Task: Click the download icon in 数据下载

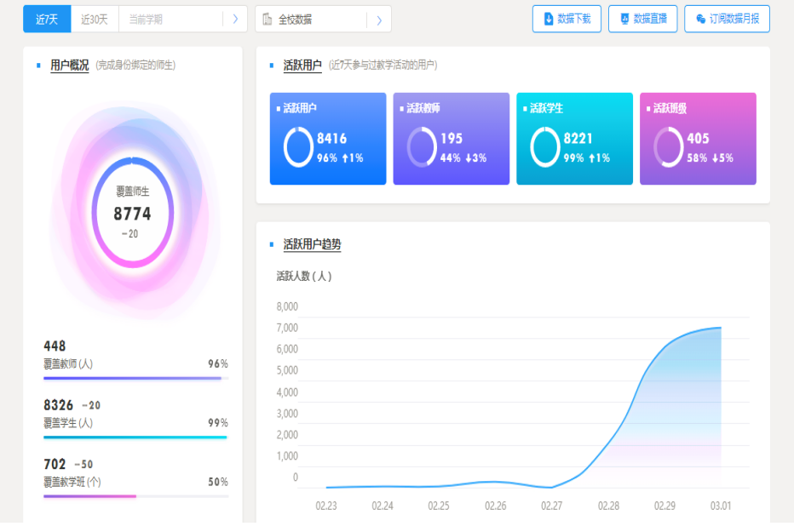Action: point(549,19)
